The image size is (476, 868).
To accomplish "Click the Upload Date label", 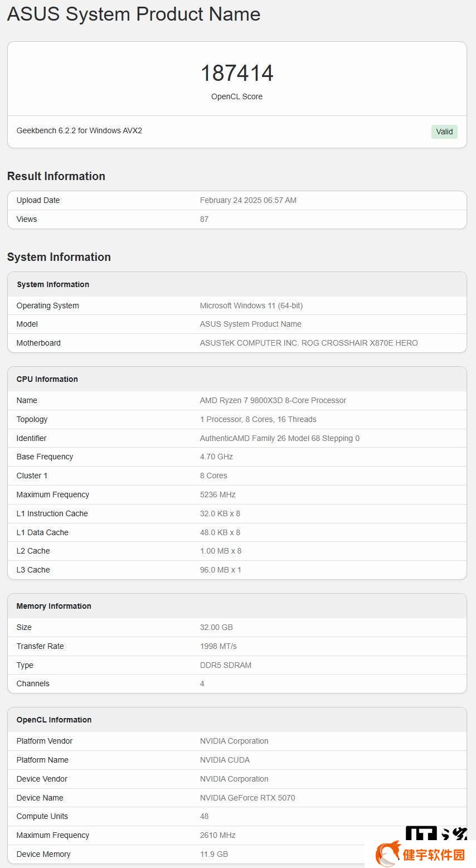I will tap(38, 200).
